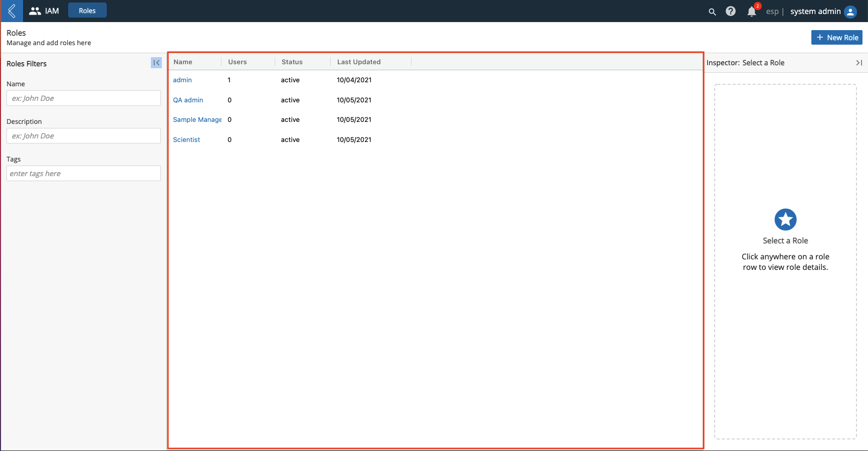Open the IAM people icon
Screen dimensions: 868x451
[35, 11]
